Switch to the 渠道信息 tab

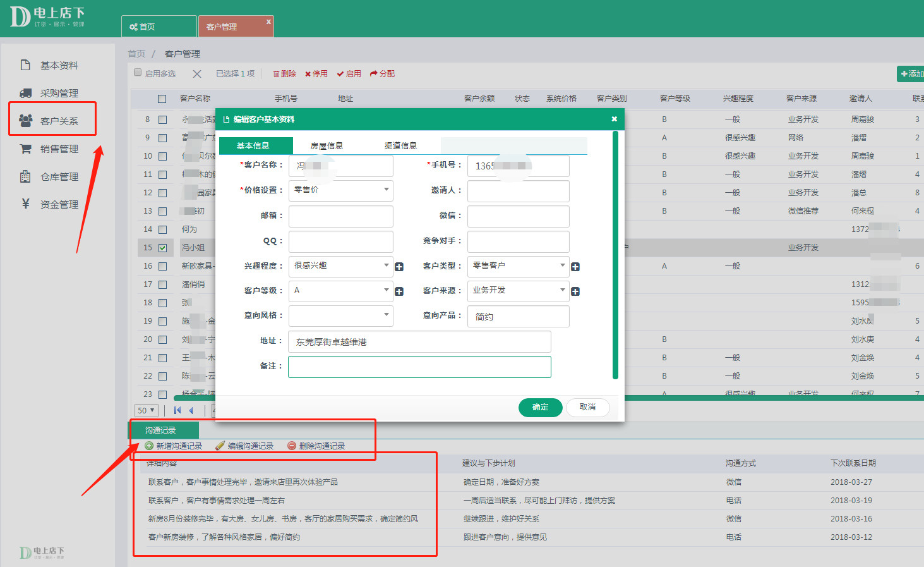coord(400,146)
